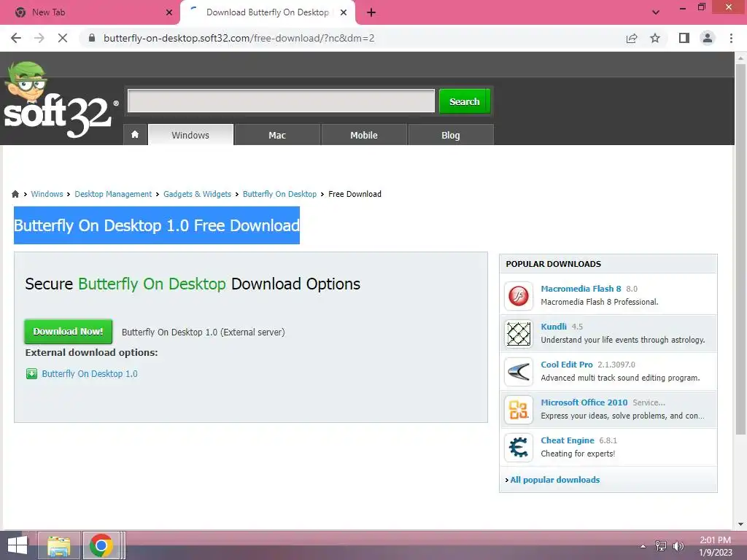Click the URL address bar

[x=352, y=38]
